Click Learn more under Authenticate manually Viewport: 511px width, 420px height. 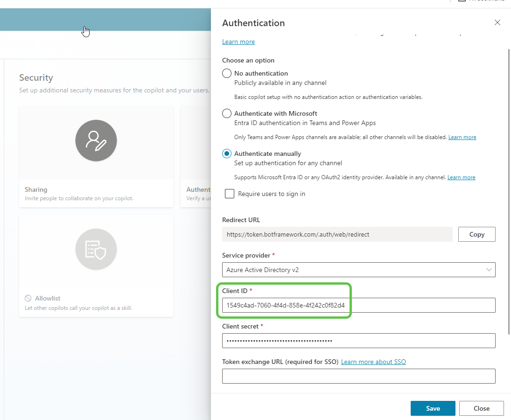point(461,177)
